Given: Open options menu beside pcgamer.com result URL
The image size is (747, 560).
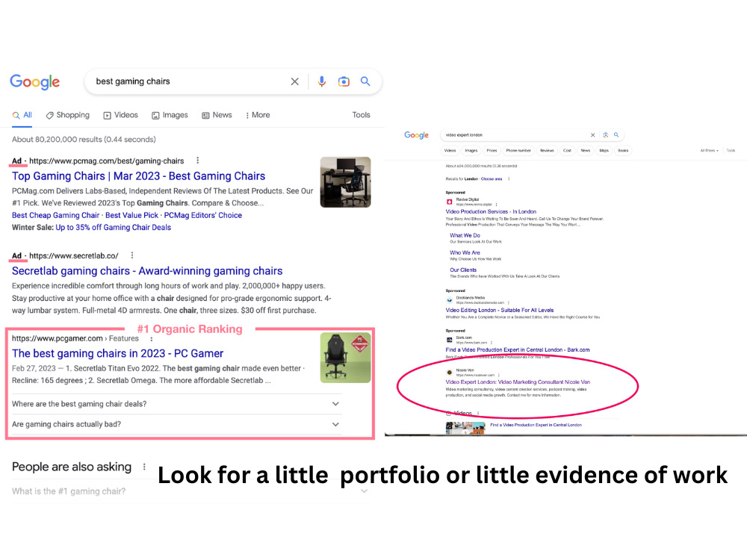Looking at the screenshot, I should click(152, 339).
